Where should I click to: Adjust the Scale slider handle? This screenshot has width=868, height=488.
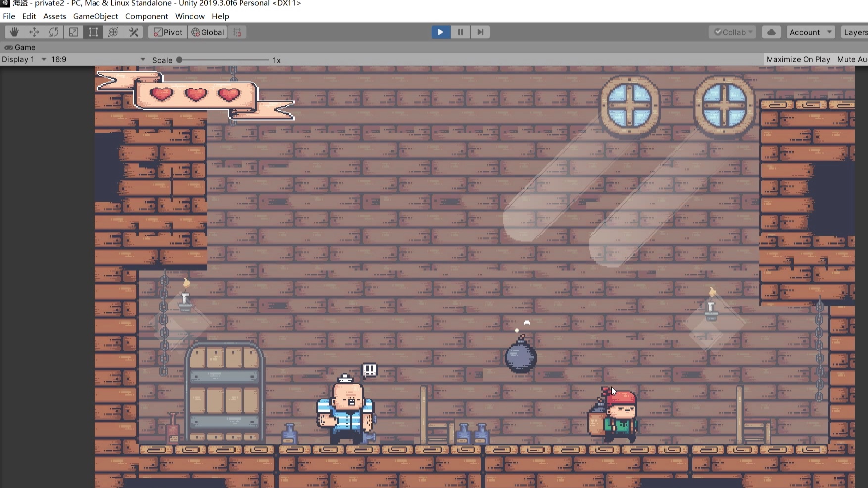[179, 59]
